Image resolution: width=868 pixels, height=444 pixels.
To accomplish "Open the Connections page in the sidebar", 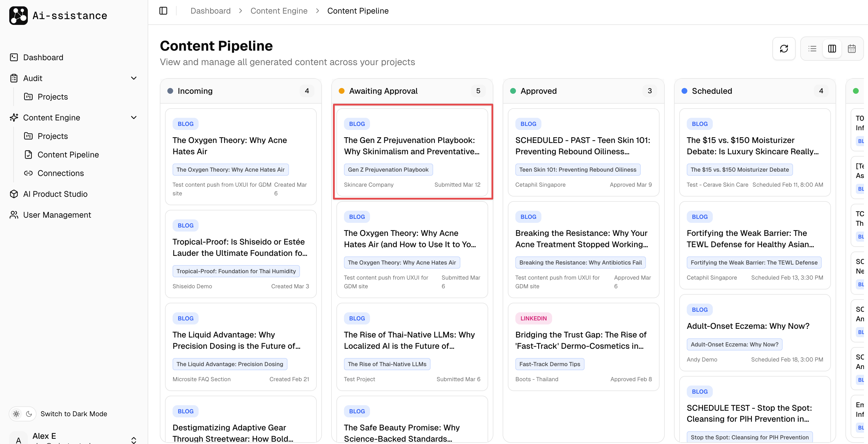I will (x=61, y=173).
